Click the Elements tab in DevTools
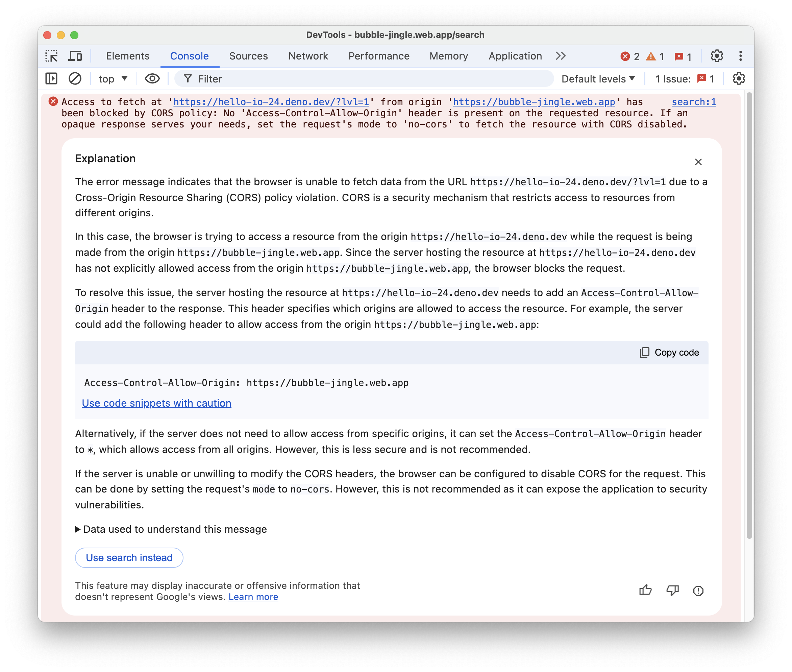The width and height of the screenshot is (792, 672). pyautogui.click(x=128, y=56)
